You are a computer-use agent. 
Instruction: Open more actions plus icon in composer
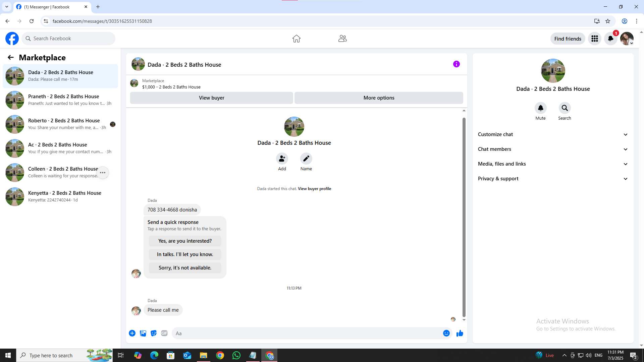(x=132, y=333)
